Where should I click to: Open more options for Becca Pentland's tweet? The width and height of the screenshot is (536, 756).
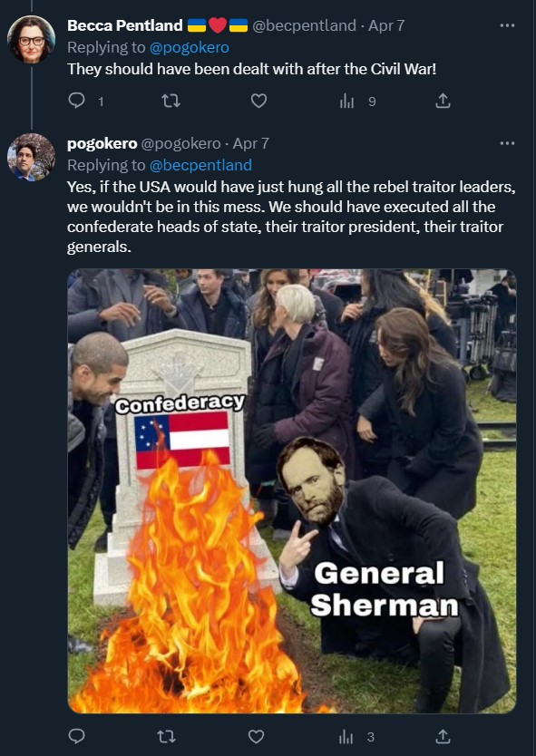click(507, 25)
